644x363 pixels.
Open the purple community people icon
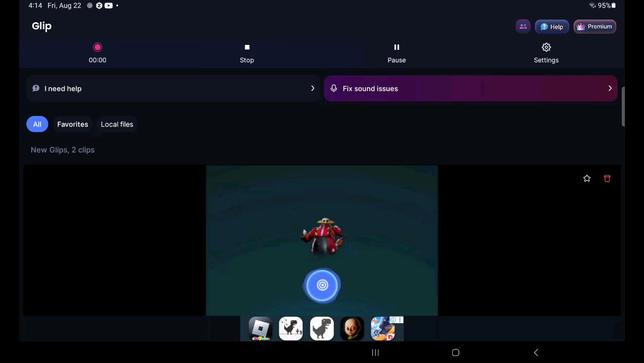pyautogui.click(x=523, y=27)
